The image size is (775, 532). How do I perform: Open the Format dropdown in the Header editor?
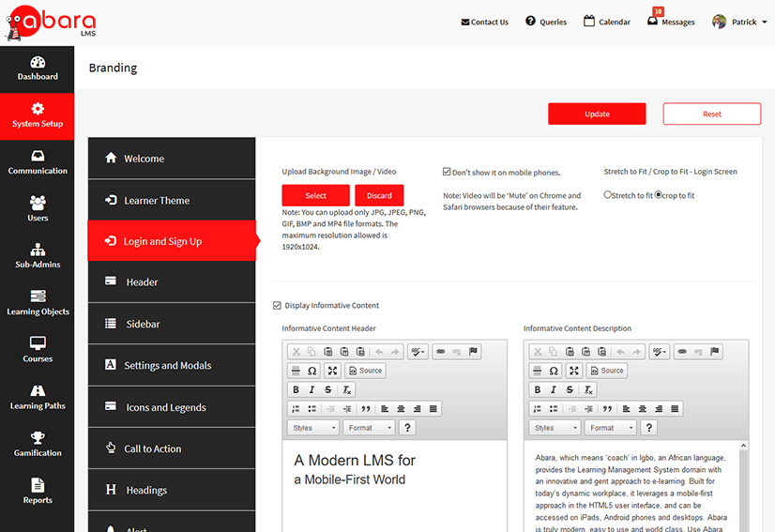coord(370,428)
